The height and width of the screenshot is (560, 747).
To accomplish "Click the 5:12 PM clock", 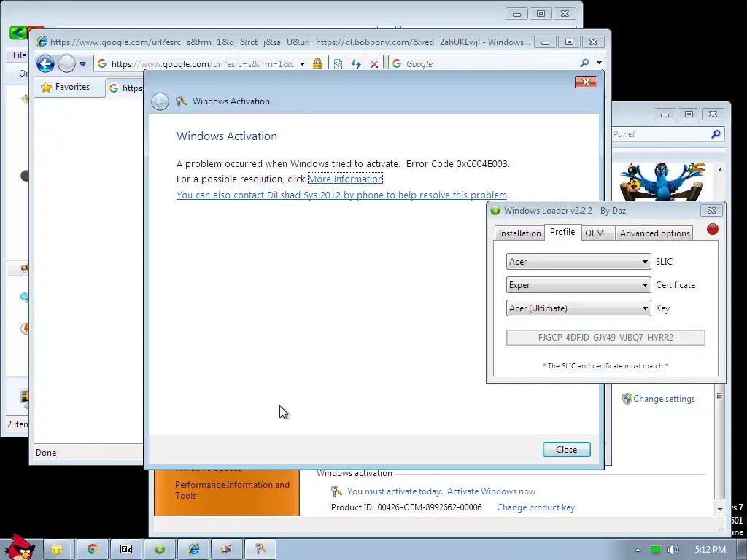I will (710, 550).
